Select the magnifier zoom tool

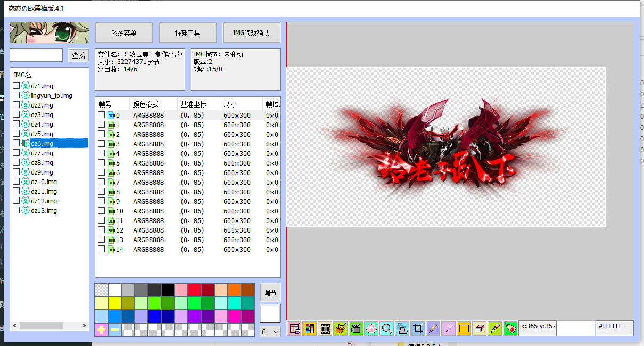coord(387,328)
